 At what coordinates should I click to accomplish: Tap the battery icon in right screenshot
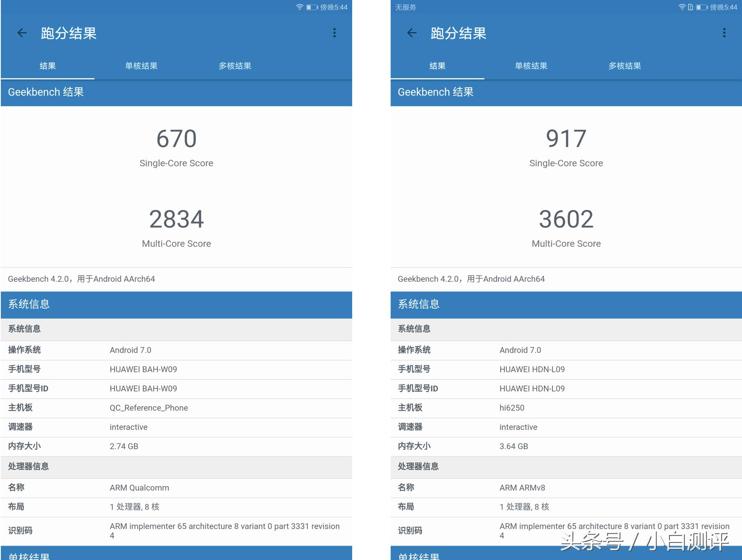coord(702,7)
